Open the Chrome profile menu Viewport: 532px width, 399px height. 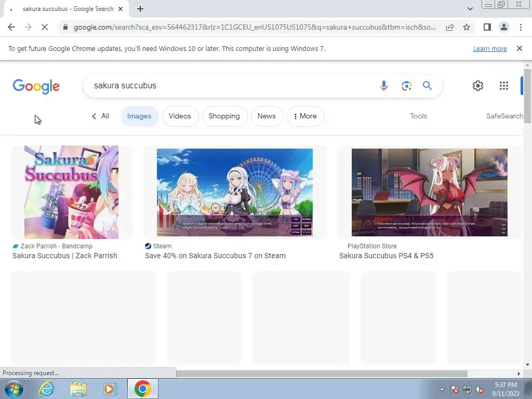tap(504, 27)
